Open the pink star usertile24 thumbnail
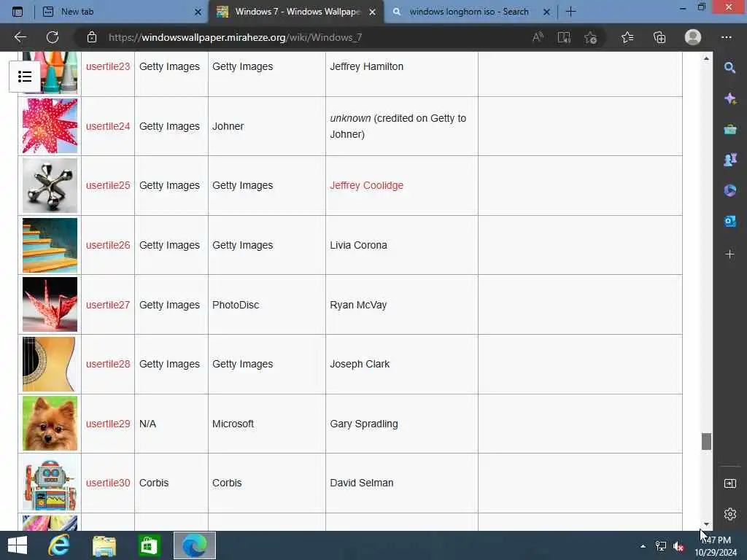Viewport: 747px width, 560px height. 50,126
